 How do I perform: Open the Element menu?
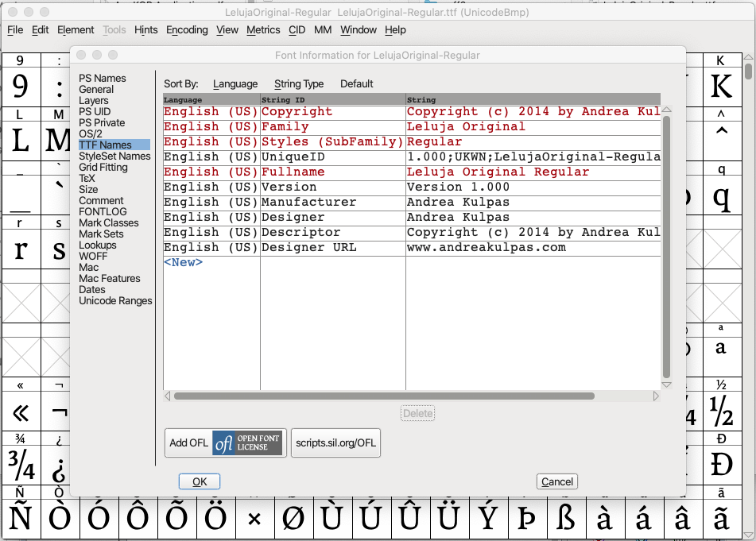pyautogui.click(x=76, y=30)
